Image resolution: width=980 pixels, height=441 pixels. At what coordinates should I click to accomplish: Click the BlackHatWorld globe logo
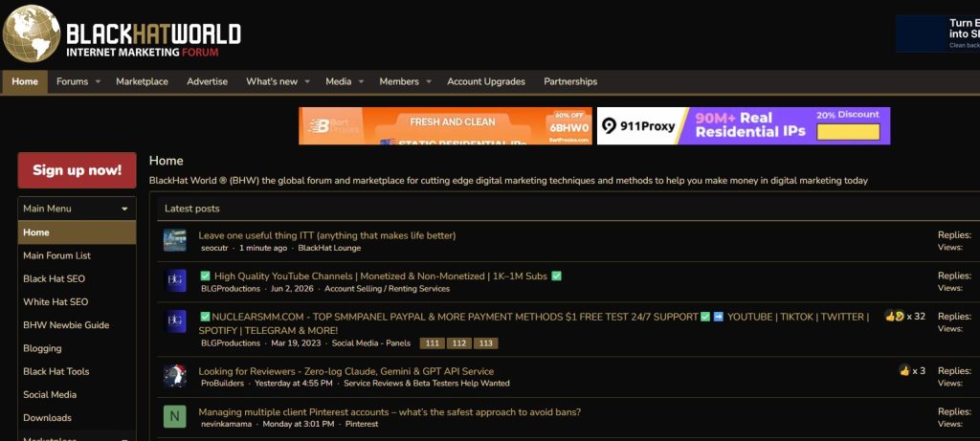(32, 33)
